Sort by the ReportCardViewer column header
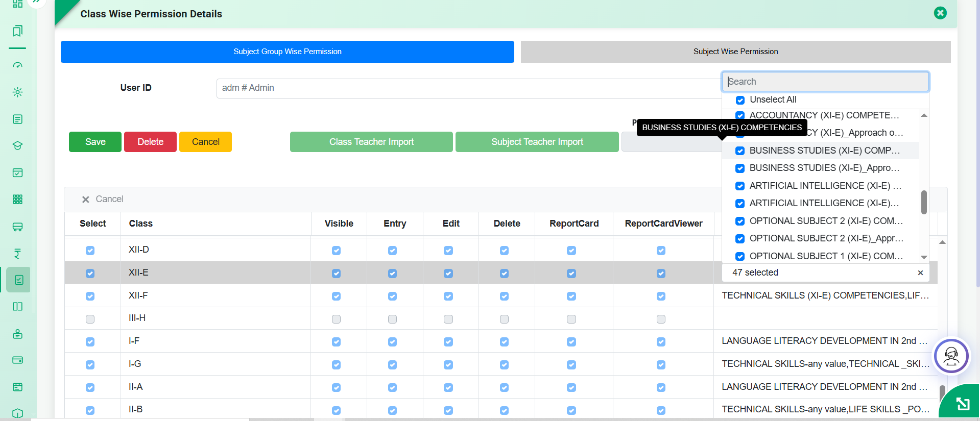The image size is (980, 421). 663,224
